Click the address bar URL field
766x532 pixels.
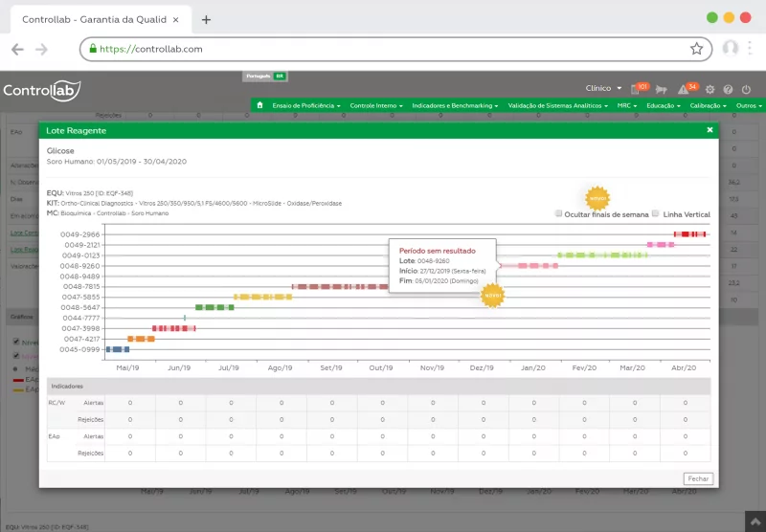395,49
